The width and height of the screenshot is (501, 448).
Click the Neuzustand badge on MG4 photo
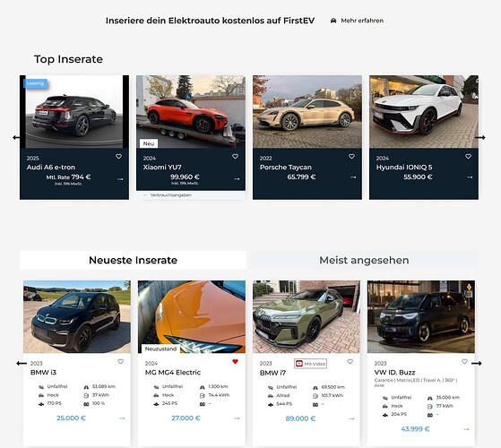[160, 349]
